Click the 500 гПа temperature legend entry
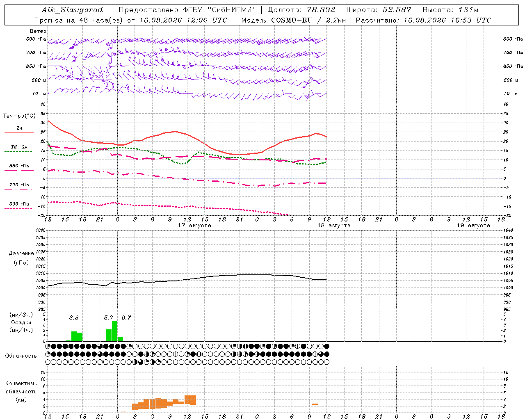The height and width of the screenshot is (420, 525). (x=19, y=204)
